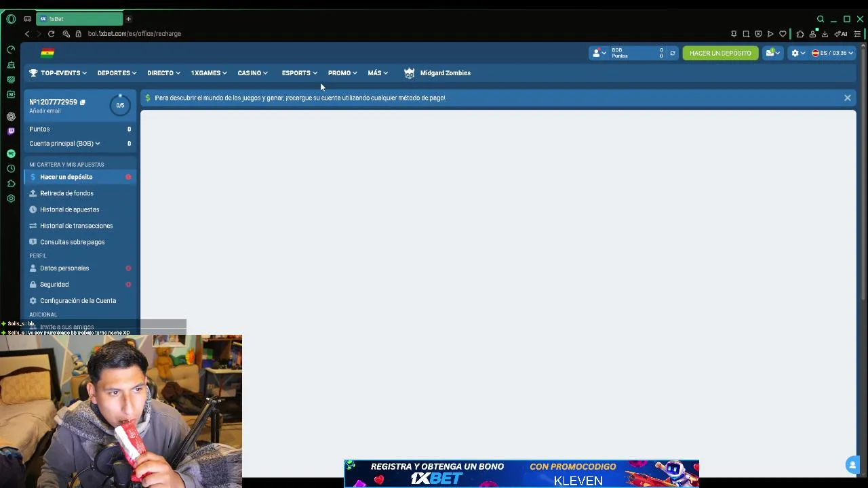The height and width of the screenshot is (488, 868).
Task: Open Midgard Zombies link
Action: tap(445, 73)
